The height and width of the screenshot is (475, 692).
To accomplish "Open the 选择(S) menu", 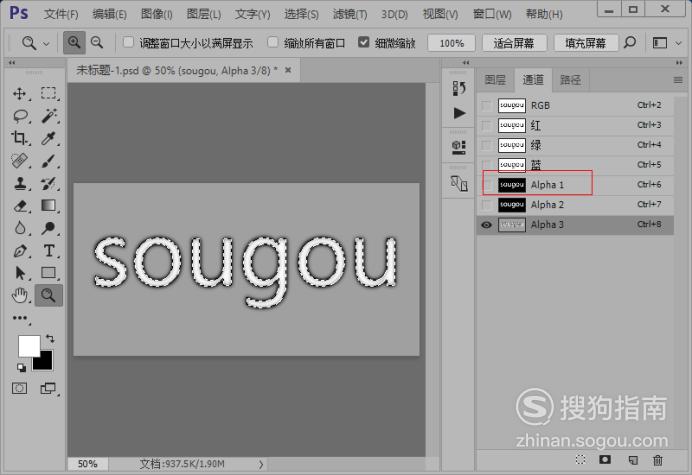I will (x=301, y=15).
